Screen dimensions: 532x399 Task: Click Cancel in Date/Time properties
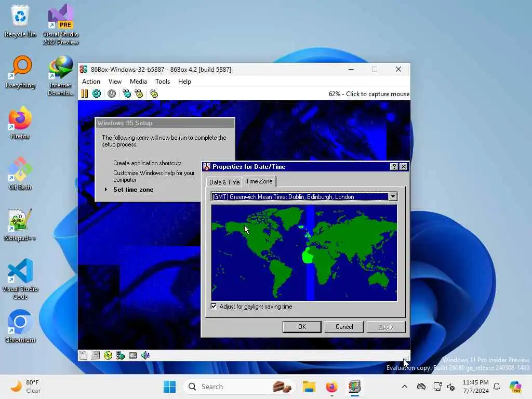344,327
